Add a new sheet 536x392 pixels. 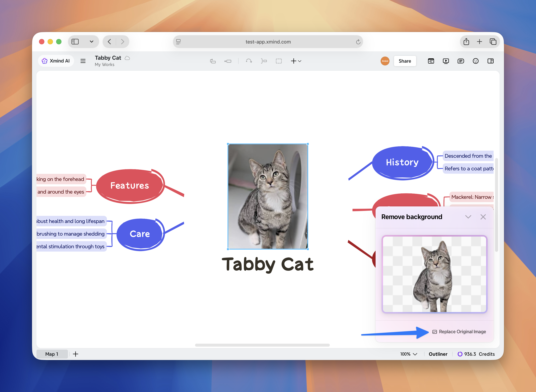76,354
